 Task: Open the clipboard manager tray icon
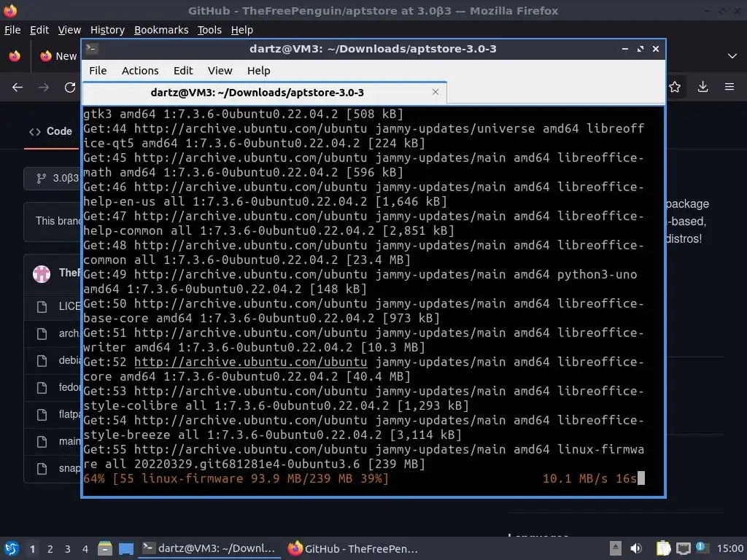[663, 548]
